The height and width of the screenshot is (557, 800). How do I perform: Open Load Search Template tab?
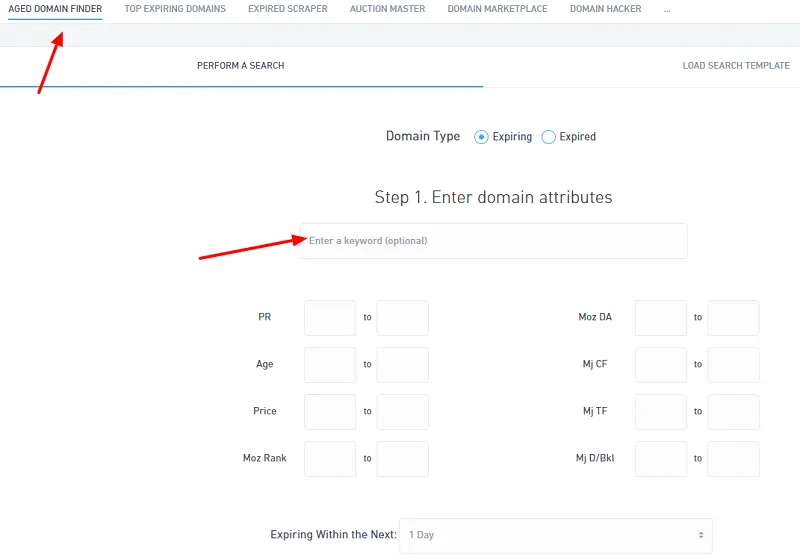click(x=736, y=66)
